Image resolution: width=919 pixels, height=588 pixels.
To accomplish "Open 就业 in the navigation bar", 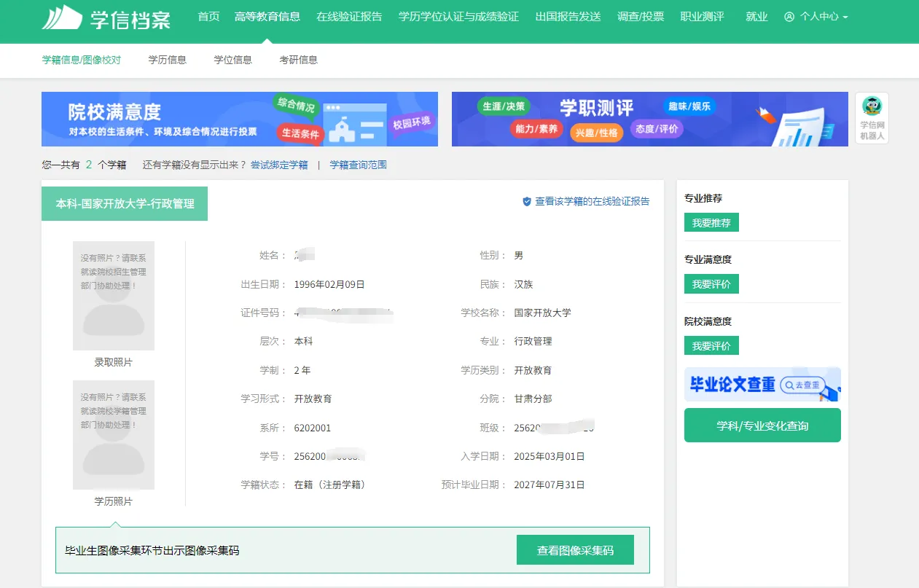I will click(x=756, y=16).
